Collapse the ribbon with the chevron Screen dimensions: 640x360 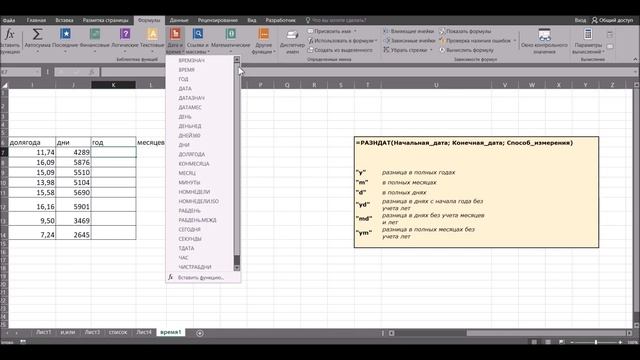(635, 60)
